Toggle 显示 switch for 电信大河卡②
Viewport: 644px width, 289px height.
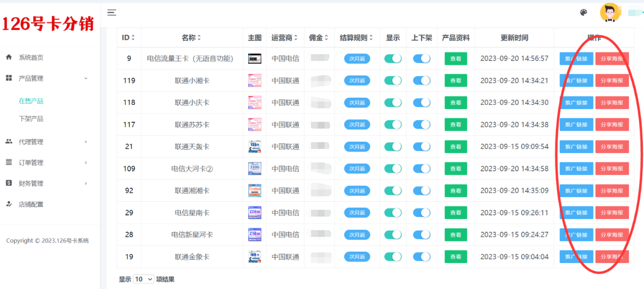pyautogui.click(x=393, y=169)
